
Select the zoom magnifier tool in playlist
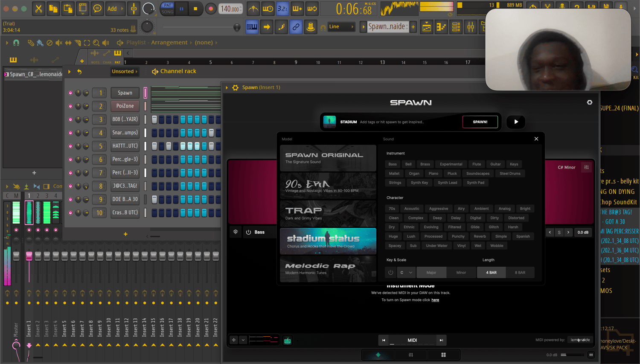(x=96, y=43)
